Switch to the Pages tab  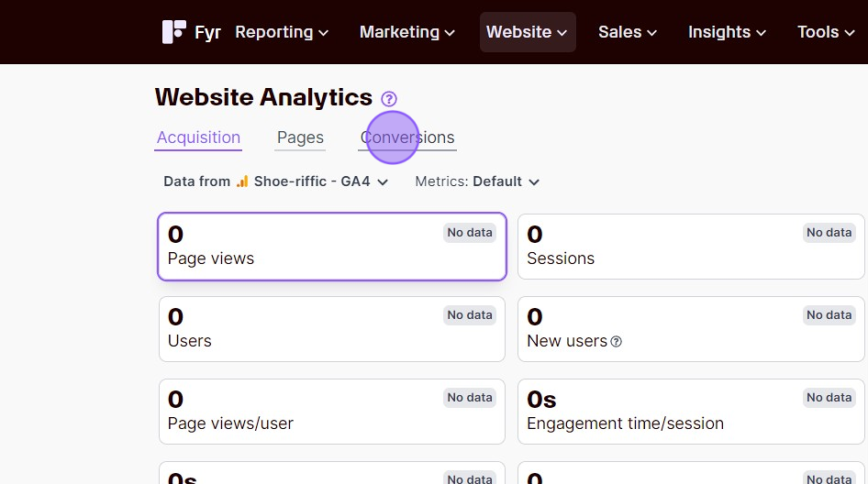[x=300, y=137]
